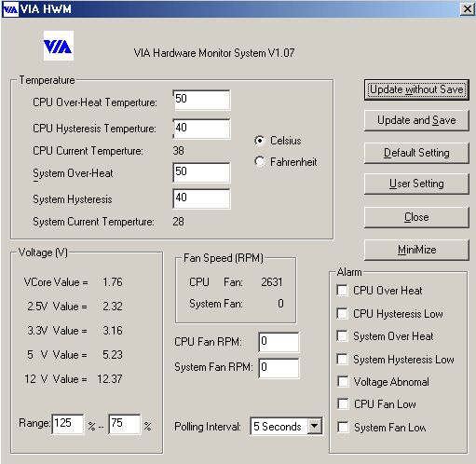Click the 12 V value 12.37

[110, 379]
